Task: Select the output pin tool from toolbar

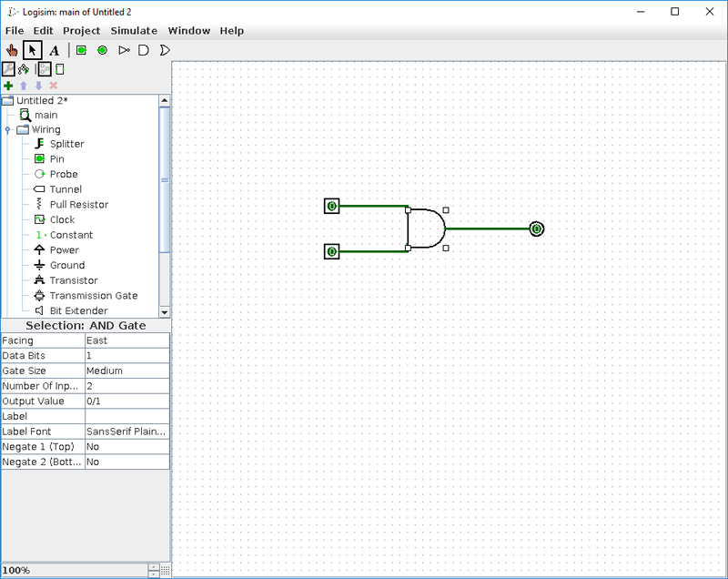Action: pos(102,50)
